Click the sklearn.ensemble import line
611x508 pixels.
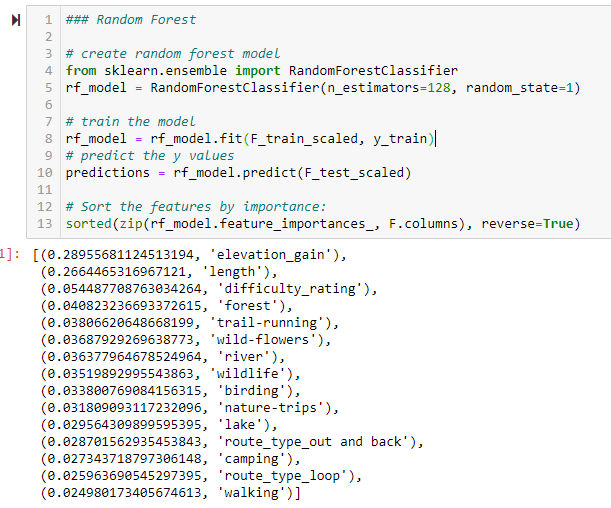261,71
